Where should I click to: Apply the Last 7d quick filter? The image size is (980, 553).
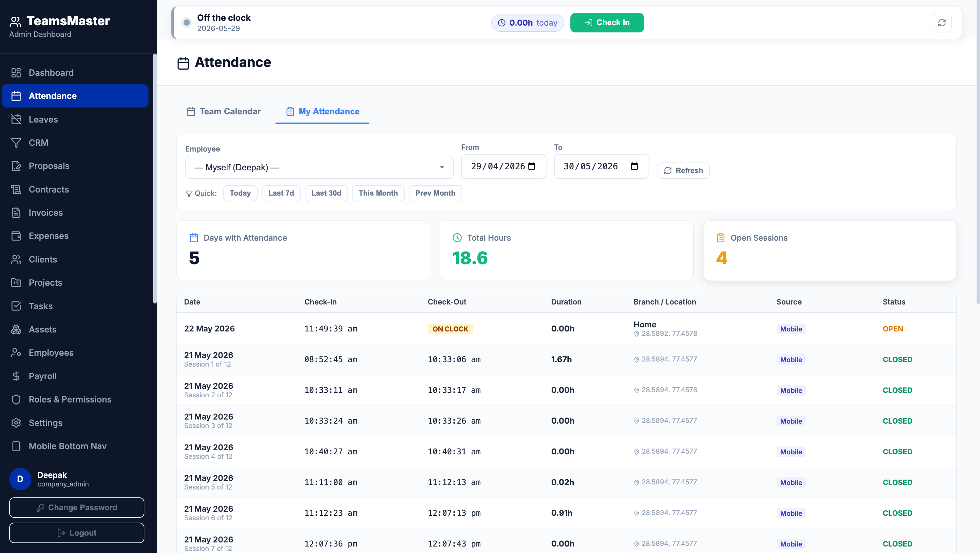point(281,193)
